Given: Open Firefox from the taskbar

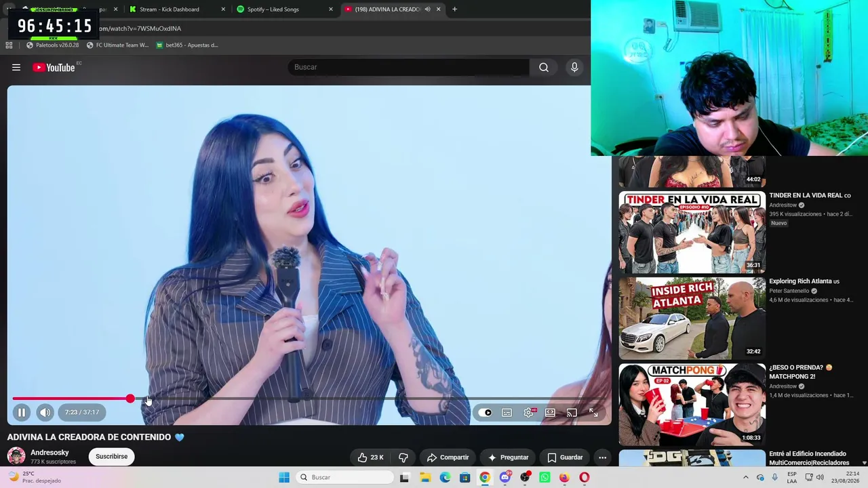Looking at the screenshot, I should pos(564,477).
